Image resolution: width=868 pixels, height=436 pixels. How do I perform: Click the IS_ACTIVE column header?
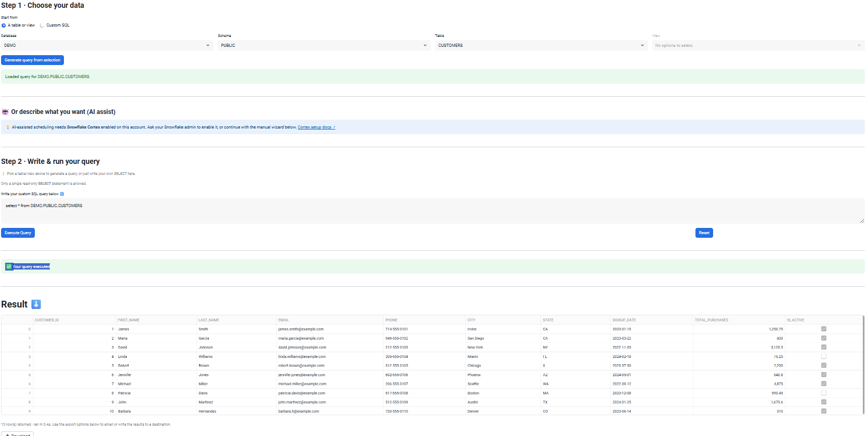click(x=823, y=320)
